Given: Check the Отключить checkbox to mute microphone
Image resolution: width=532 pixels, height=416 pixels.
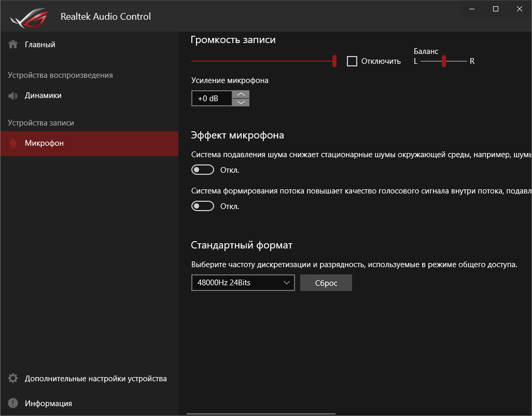Looking at the screenshot, I should click(352, 61).
